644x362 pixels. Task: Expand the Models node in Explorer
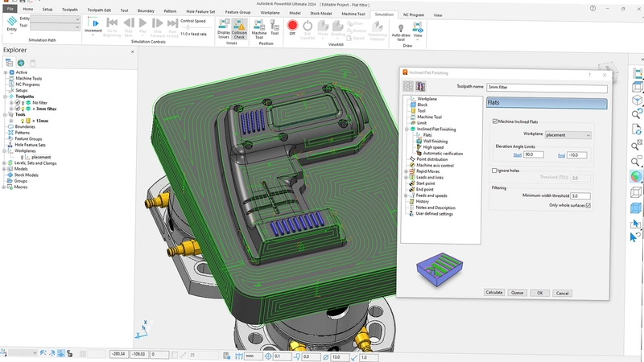click(x=5, y=169)
